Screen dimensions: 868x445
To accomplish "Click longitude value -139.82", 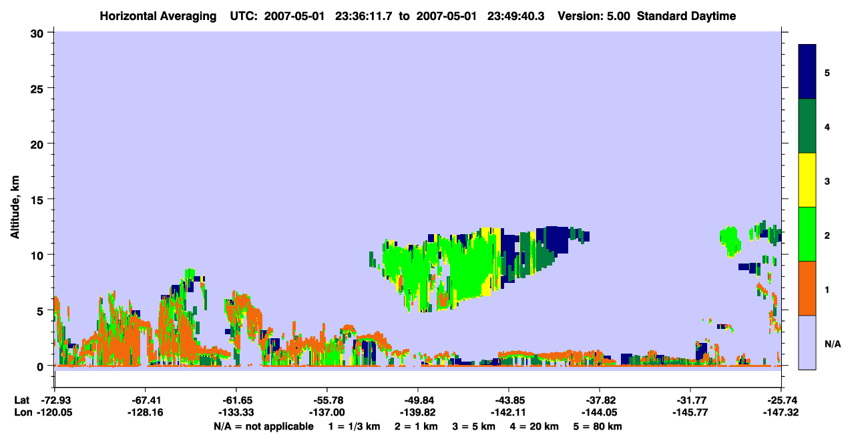I will pos(417,412).
